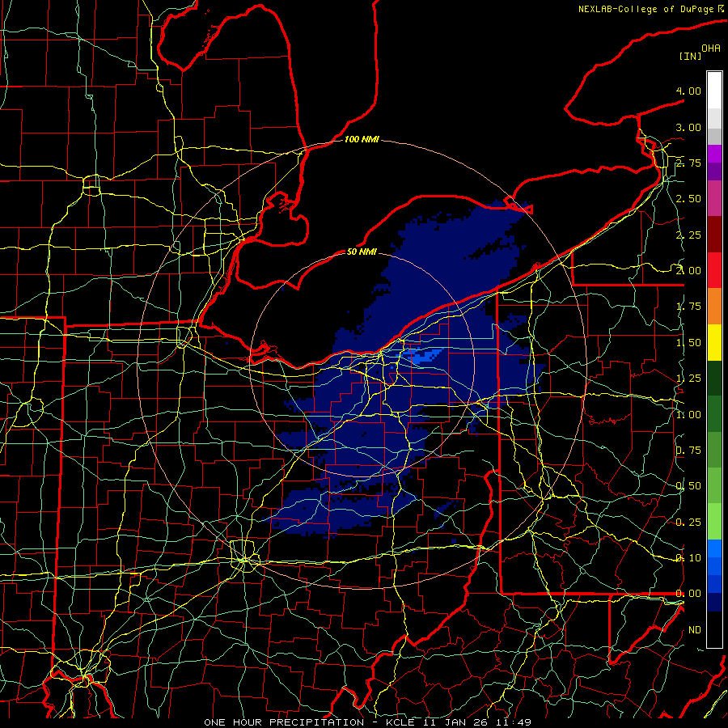Viewport: 728px width, 728px height.
Task: Click the OHA product label above the legend
Action: pos(711,49)
